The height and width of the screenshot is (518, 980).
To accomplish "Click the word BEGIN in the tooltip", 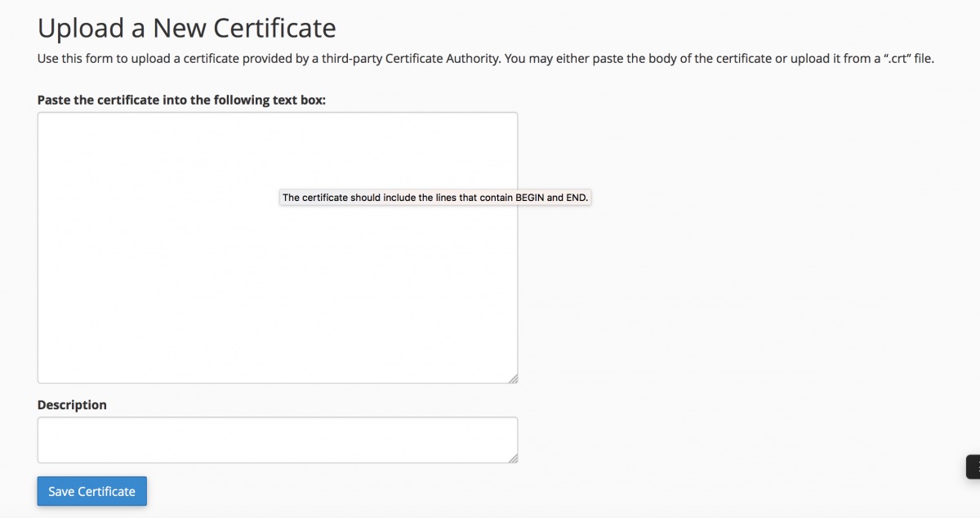I will tap(530, 198).
